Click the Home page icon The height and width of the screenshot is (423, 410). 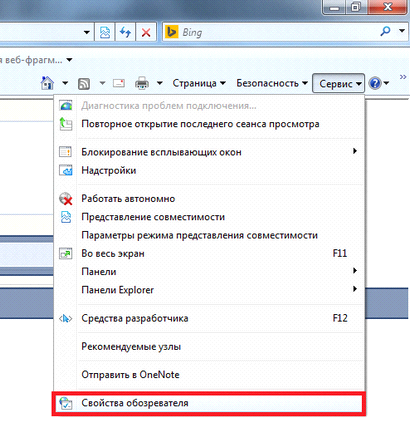point(47,83)
